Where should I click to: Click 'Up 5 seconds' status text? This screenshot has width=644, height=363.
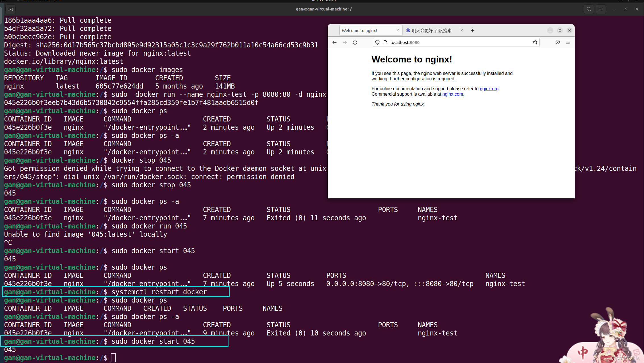290,284
